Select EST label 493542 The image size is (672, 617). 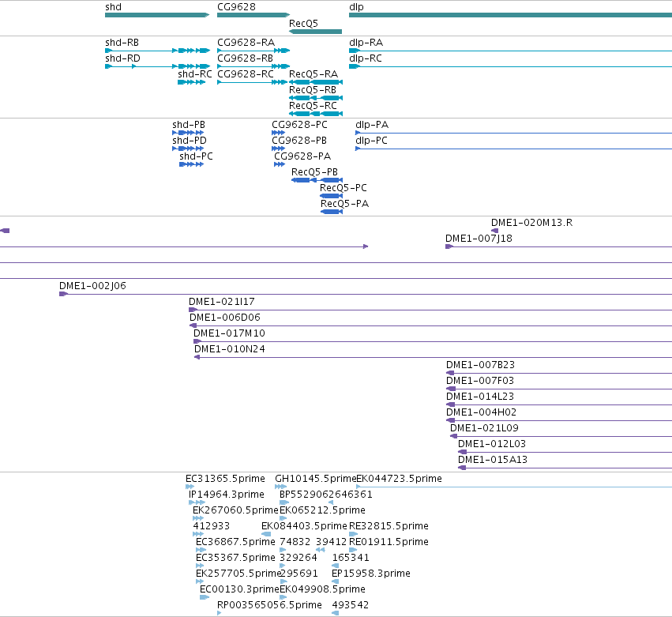coord(351,605)
